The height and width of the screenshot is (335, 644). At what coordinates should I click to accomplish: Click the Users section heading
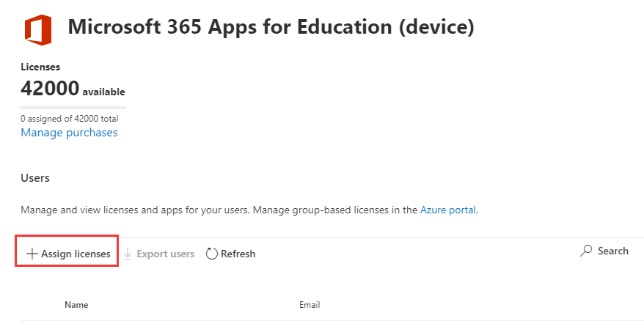[x=35, y=178]
